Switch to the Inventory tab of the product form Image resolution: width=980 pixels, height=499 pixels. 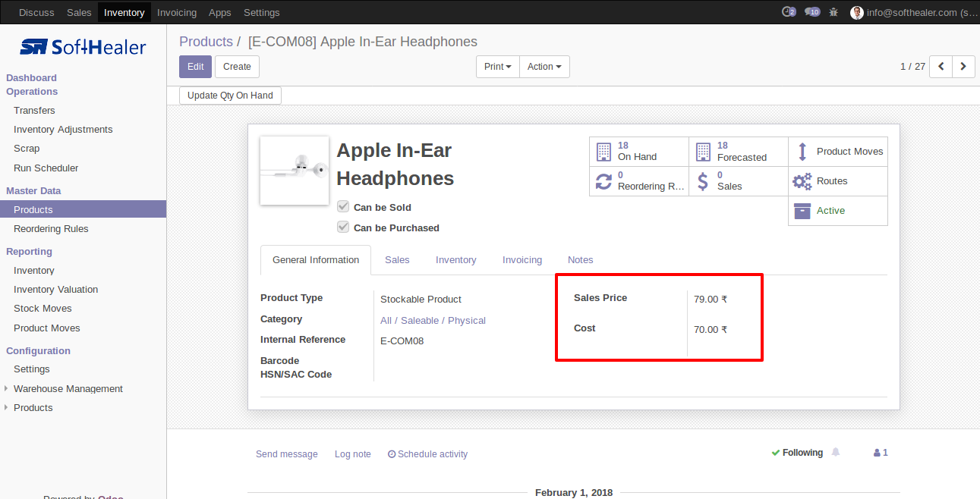456,260
